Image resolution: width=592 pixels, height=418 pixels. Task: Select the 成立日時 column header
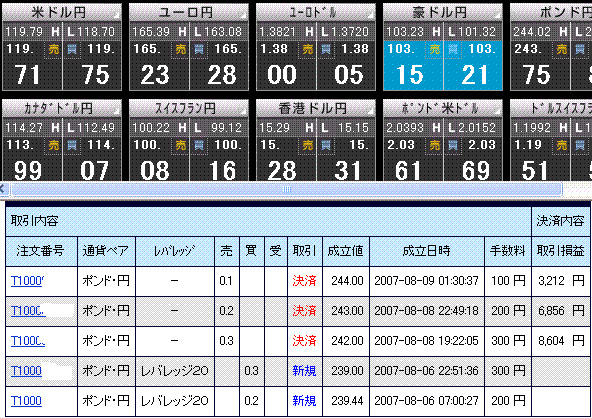pos(427,251)
